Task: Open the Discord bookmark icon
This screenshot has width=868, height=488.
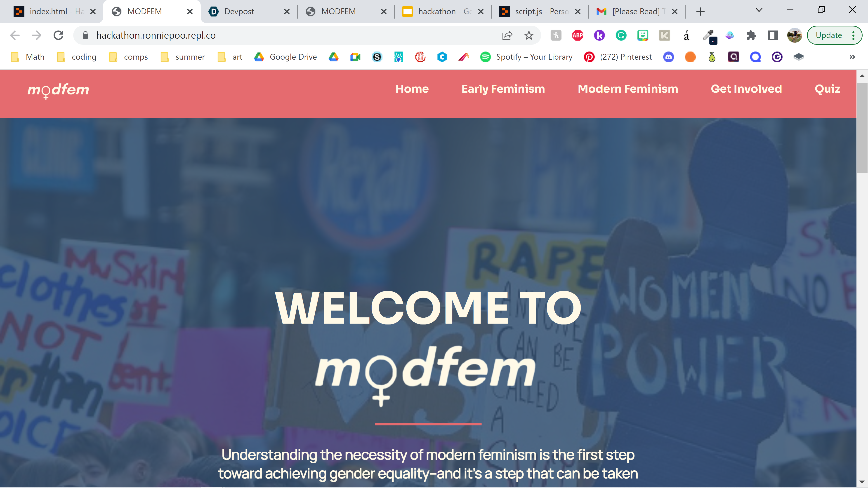Action: coord(669,57)
